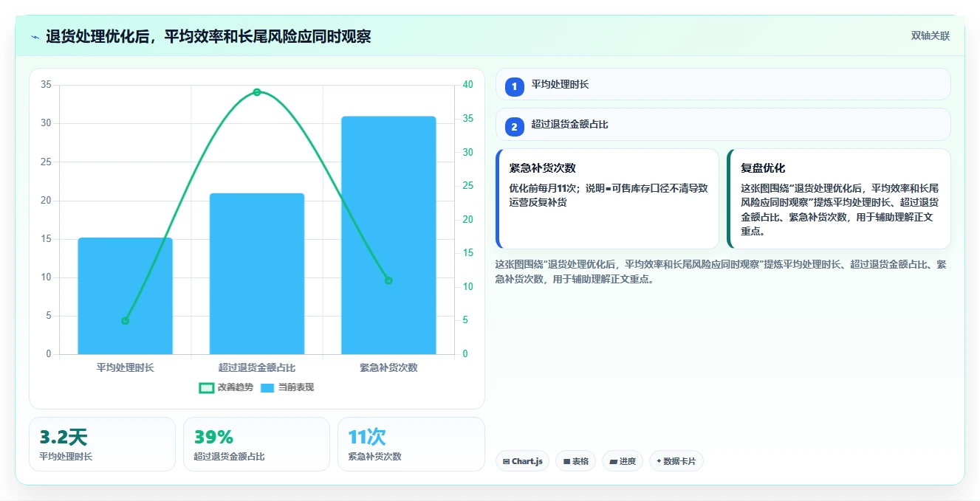Image resolution: width=980 pixels, height=501 pixels.
Task: Click the line point on 紧急补货次数 bar
Action: tap(388, 280)
